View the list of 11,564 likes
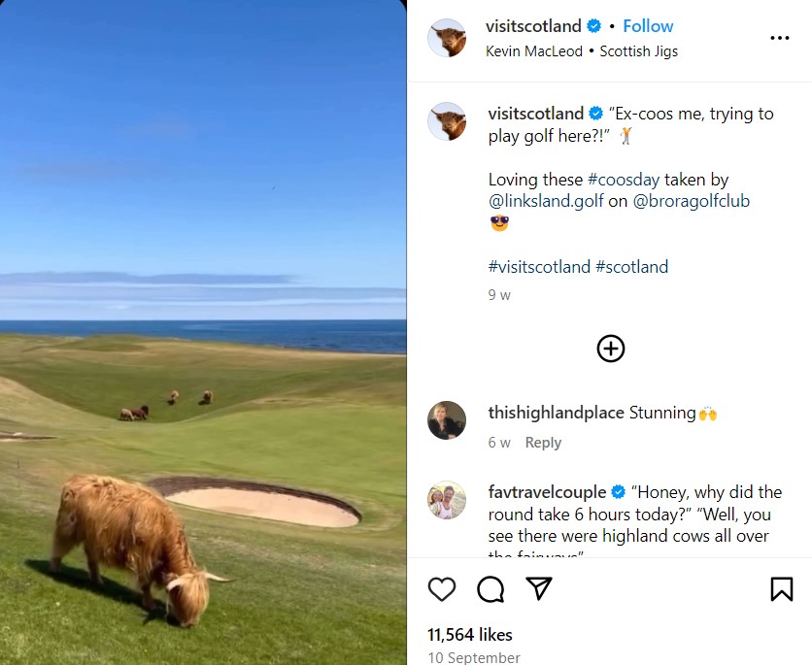The image size is (812, 665). (x=470, y=635)
